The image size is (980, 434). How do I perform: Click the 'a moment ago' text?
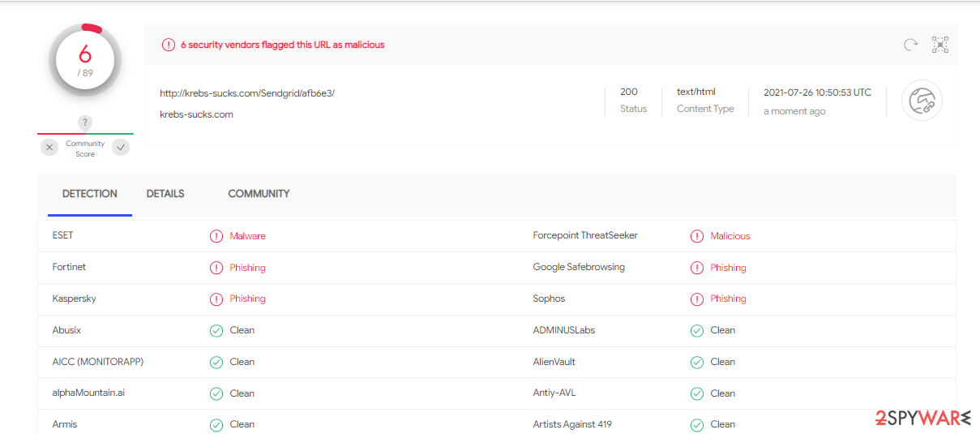click(794, 111)
